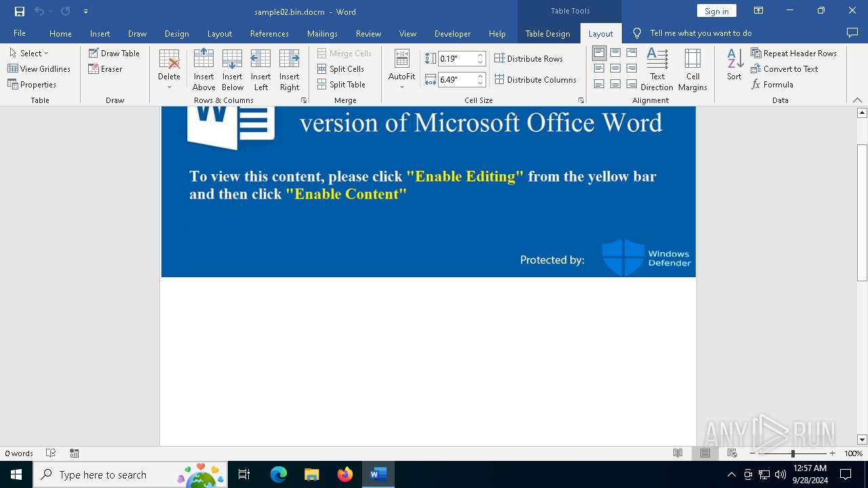The image size is (868, 488).
Task: Click Text Direction
Action: click(657, 70)
